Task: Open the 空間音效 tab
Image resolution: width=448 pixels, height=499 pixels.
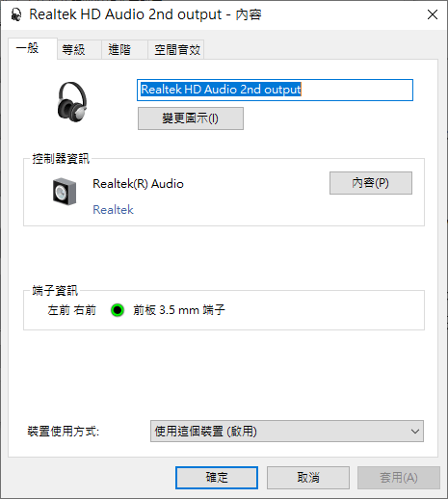Action: pos(177,50)
